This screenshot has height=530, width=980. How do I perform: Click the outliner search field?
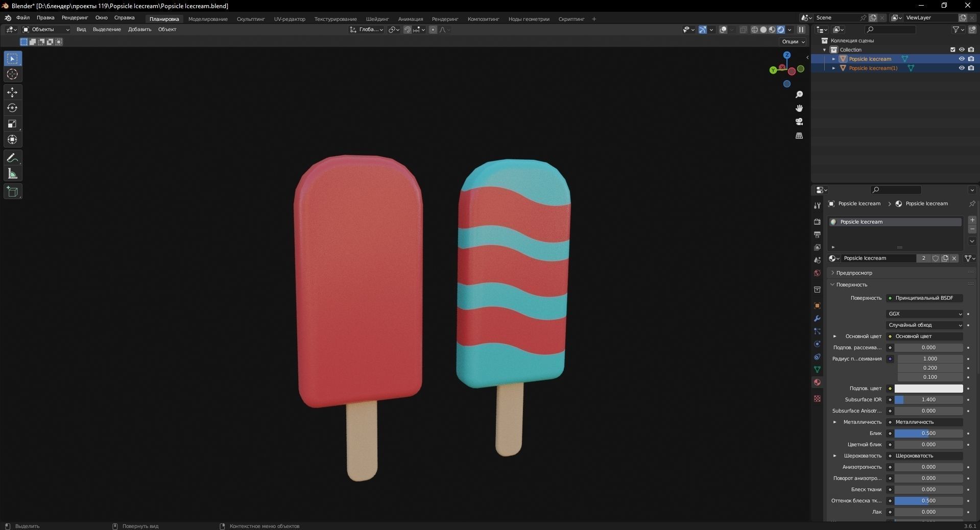[x=891, y=30]
